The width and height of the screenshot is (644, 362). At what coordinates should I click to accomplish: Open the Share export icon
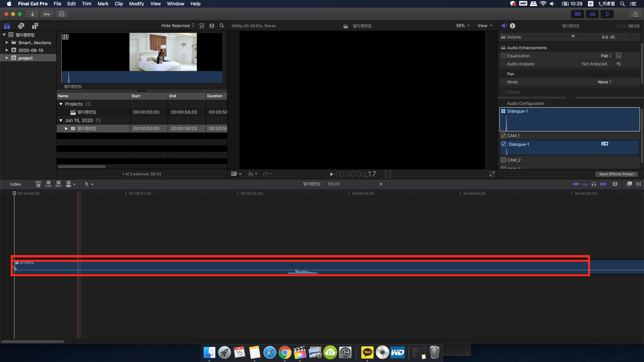pos(635,14)
